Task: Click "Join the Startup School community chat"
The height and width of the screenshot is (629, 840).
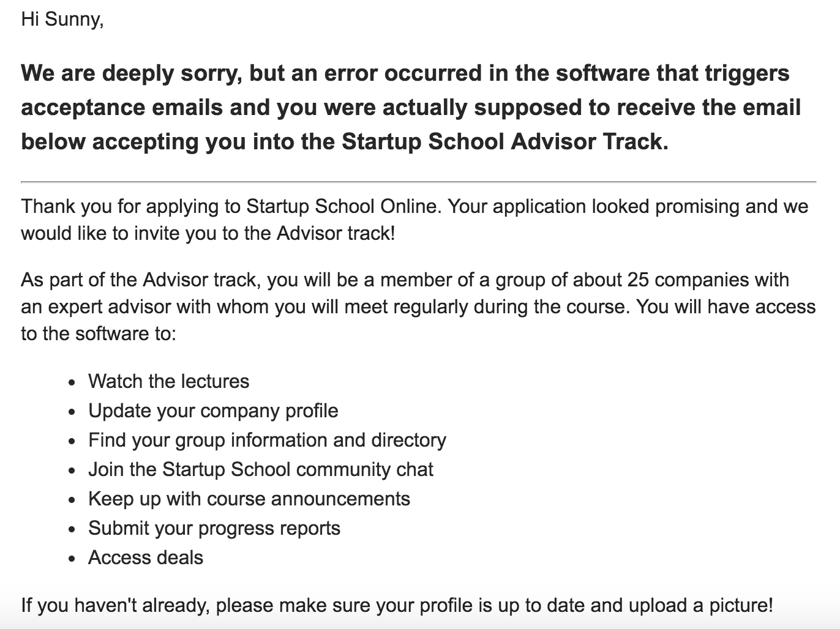Action: (260, 469)
